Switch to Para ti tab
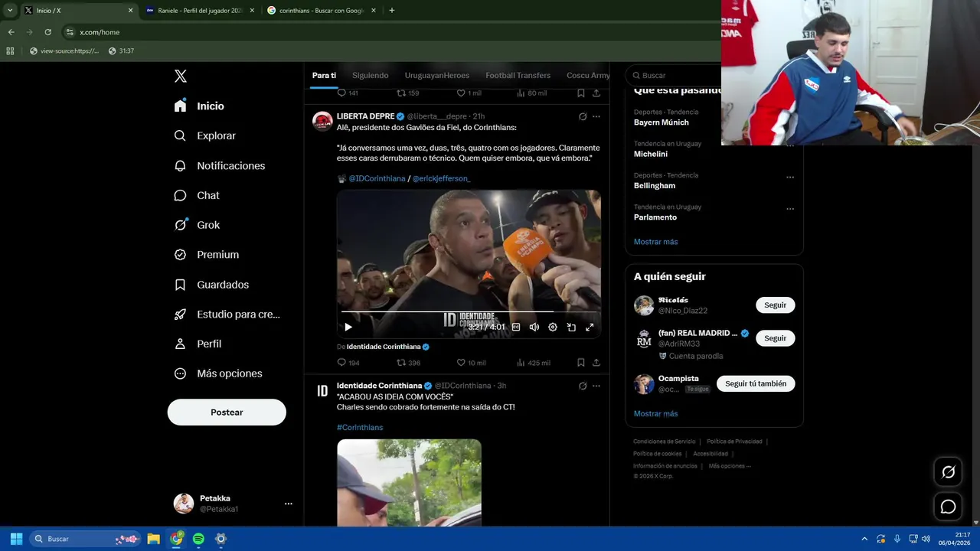 click(324, 75)
